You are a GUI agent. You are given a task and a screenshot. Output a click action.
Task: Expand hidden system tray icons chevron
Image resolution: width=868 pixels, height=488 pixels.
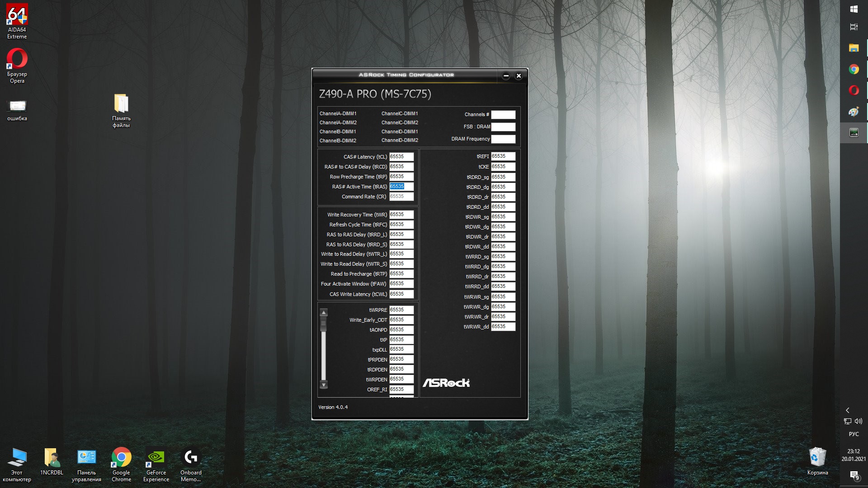[848, 410]
